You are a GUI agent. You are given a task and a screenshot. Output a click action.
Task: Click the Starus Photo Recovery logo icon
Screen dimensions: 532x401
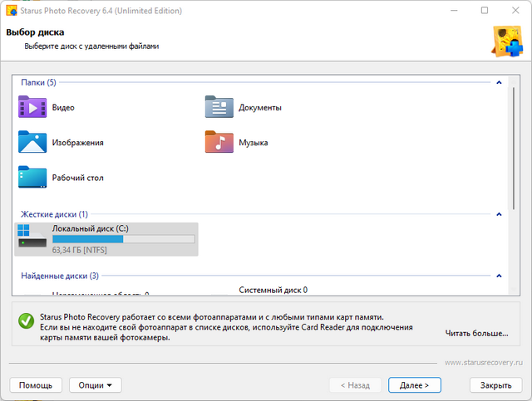click(x=507, y=39)
